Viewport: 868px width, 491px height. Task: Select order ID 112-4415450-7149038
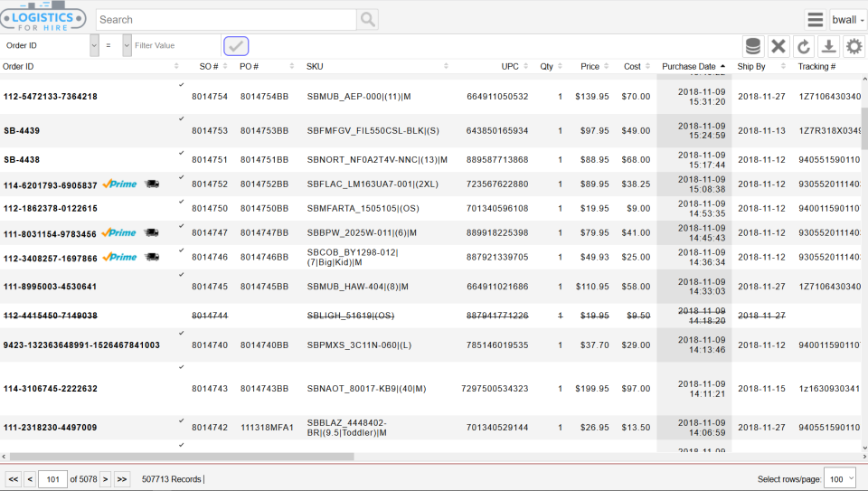[x=51, y=316]
